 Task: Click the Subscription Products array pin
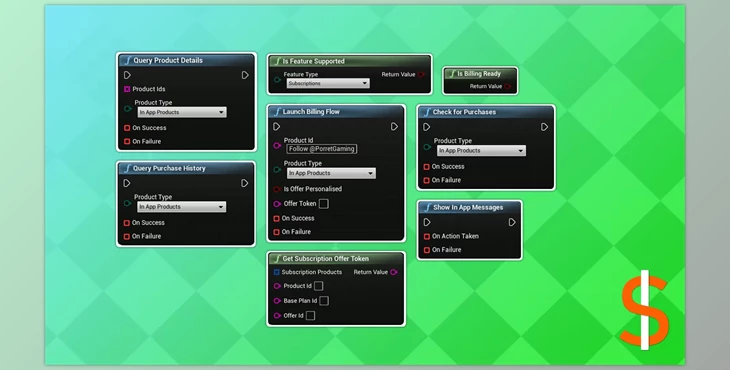click(x=277, y=272)
